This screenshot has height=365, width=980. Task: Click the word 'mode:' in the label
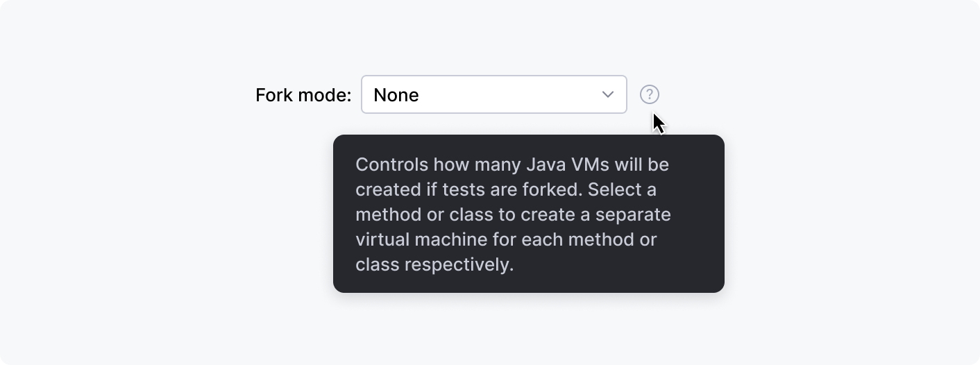325,95
